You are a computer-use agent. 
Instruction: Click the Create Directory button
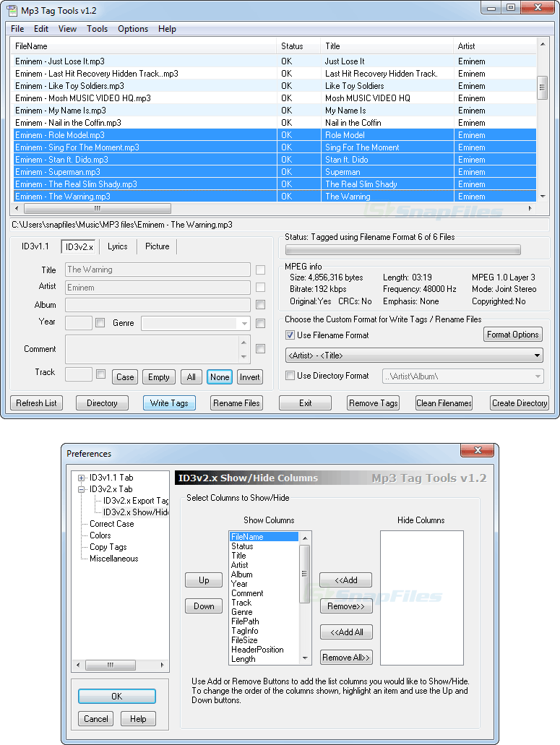pos(520,403)
